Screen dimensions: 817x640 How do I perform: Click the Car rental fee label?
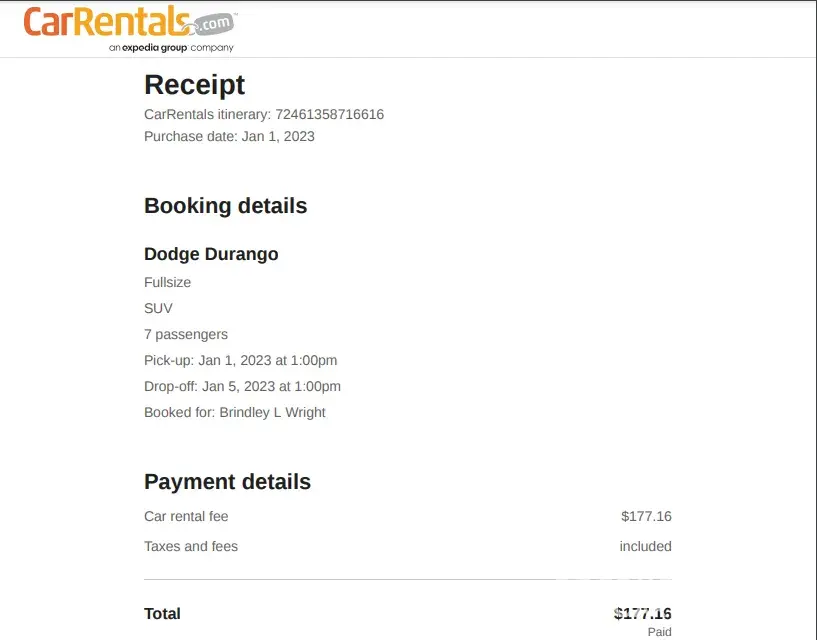pos(186,516)
